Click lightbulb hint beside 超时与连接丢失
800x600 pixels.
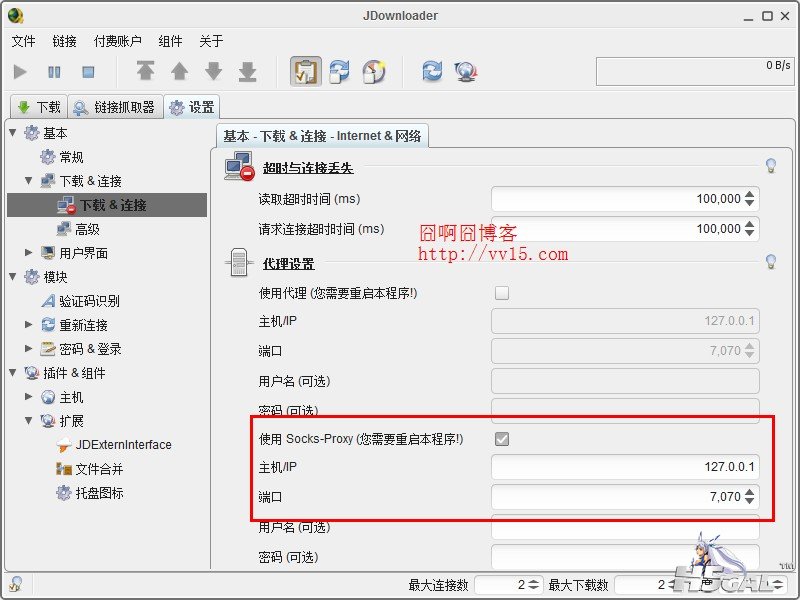tap(771, 165)
